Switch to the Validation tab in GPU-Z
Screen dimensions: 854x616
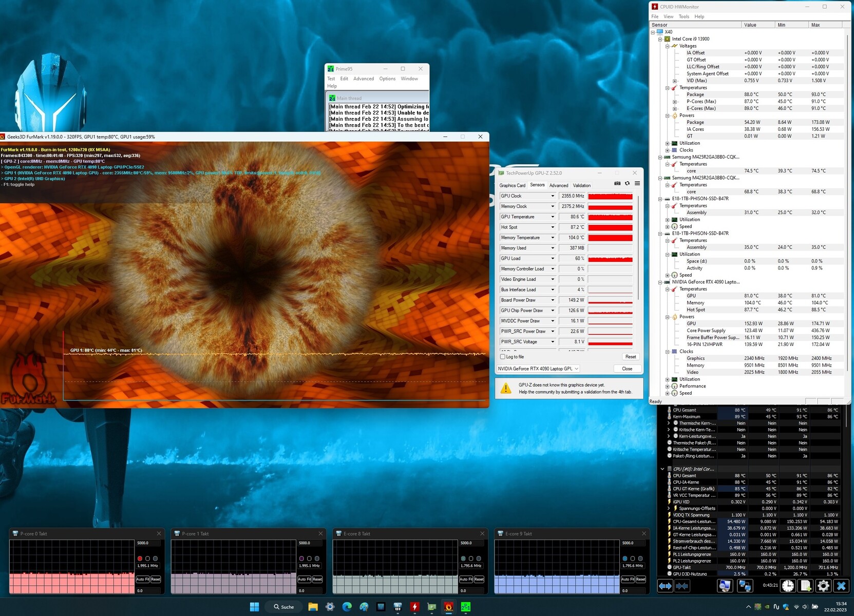pos(582,185)
